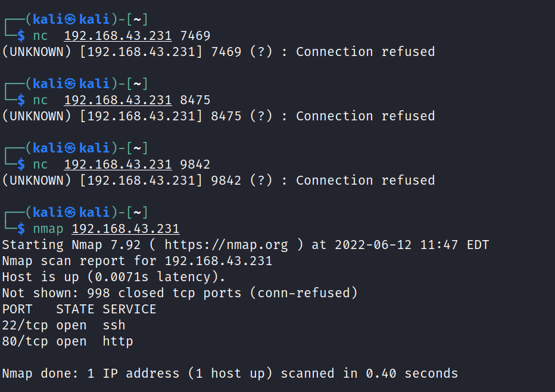
Task: Click port number 8475 in the nc command
Action: coord(195,100)
